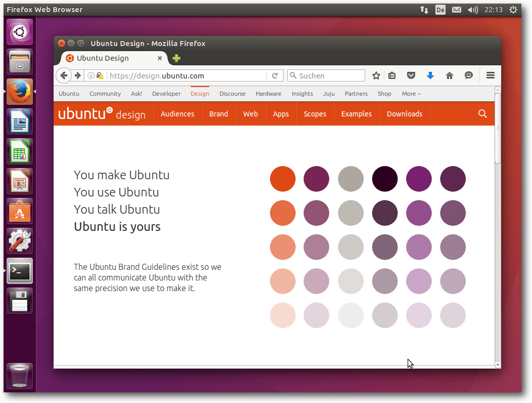Follow the Discourse link
This screenshot has height=403, width=532.
click(x=233, y=94)
